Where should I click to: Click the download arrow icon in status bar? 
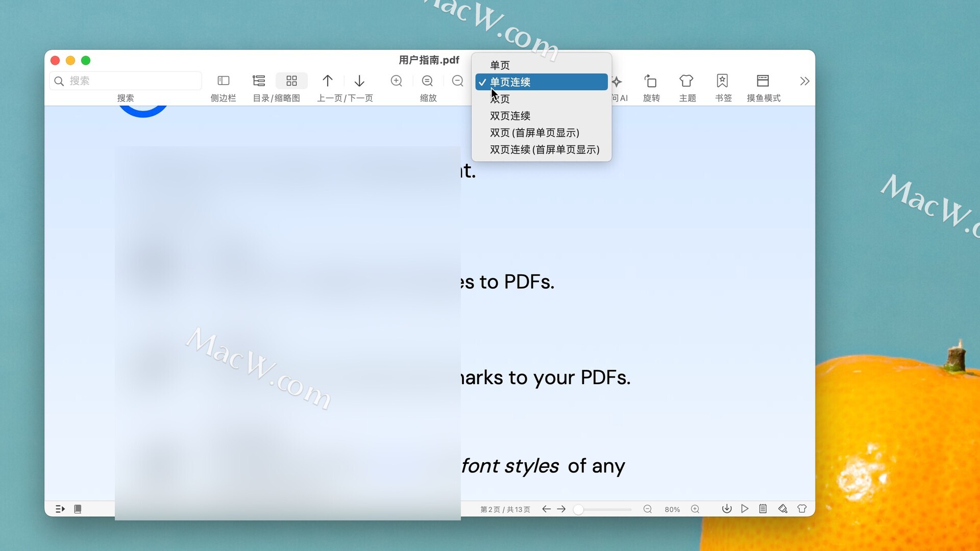[x=727, y=509]
